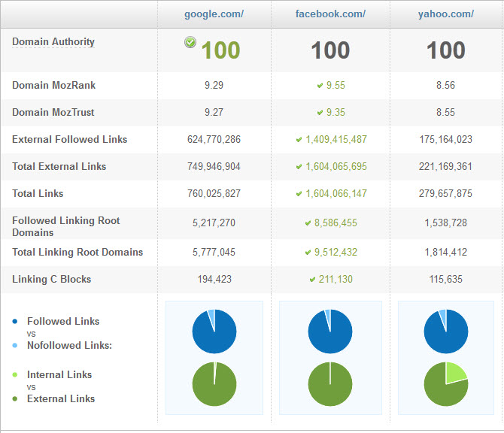Click the value 5,217,270
This screenshot has width=504, height=433.
(214, 223)
